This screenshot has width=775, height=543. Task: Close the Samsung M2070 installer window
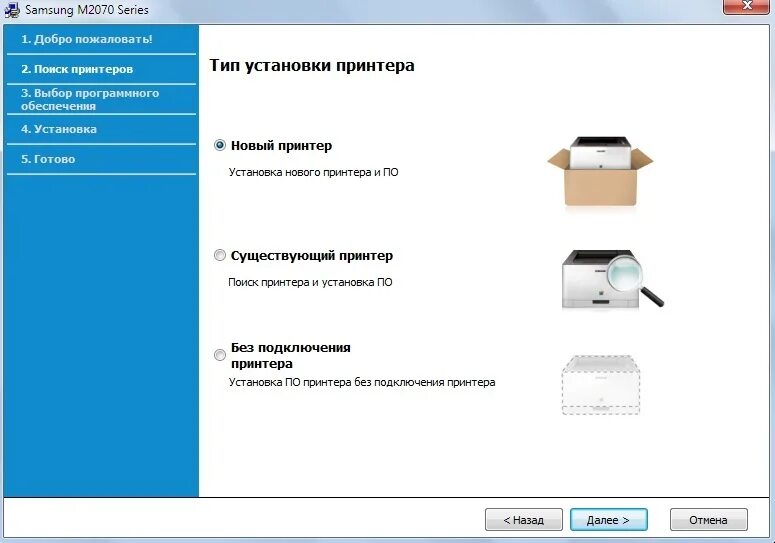click(747, 6)
